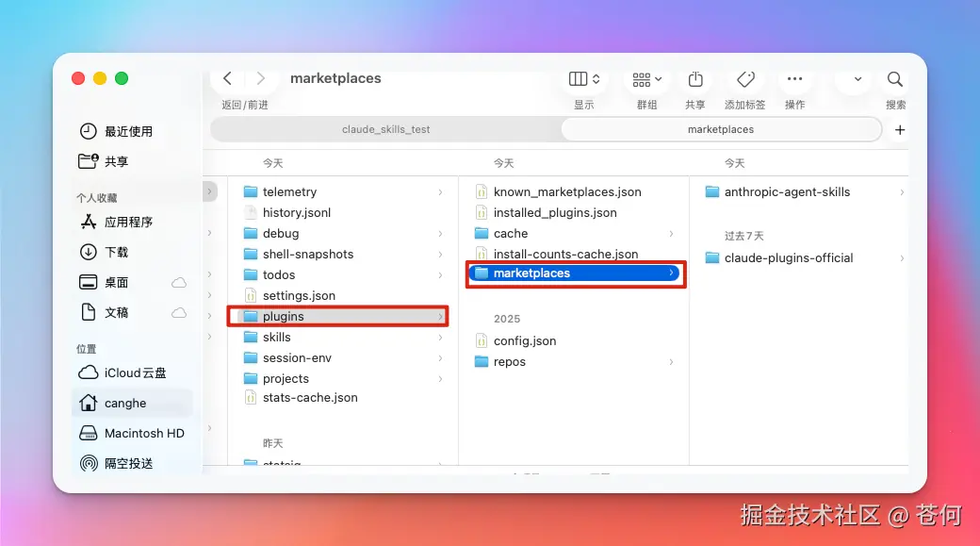980x546 pixels.
Task: Click the plus button to add a tab
Action: 899,129
